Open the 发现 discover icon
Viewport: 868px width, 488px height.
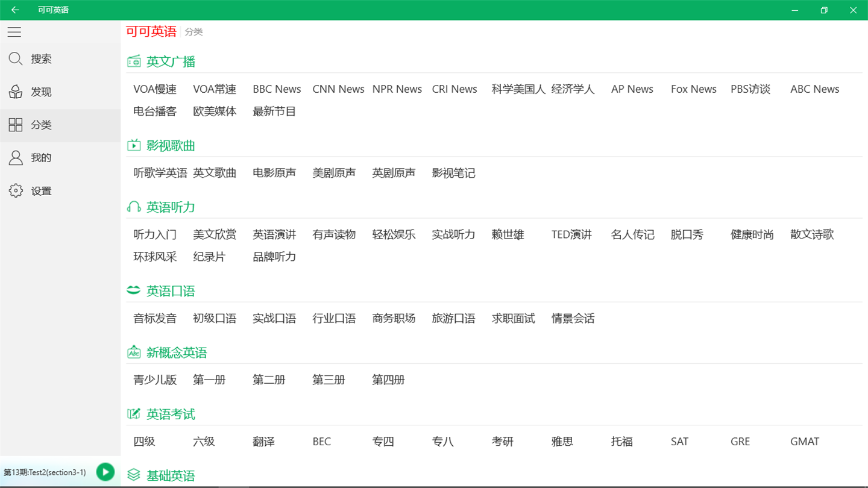pos(16,92)
